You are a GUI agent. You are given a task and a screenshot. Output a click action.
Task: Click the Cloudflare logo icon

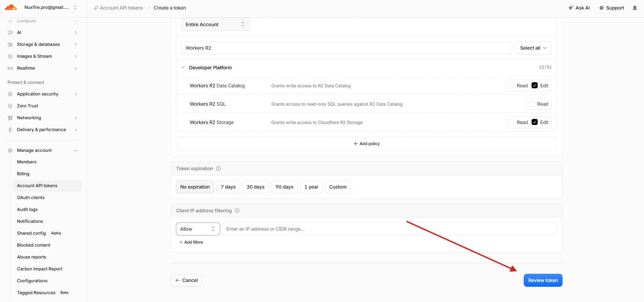(11, 7)
